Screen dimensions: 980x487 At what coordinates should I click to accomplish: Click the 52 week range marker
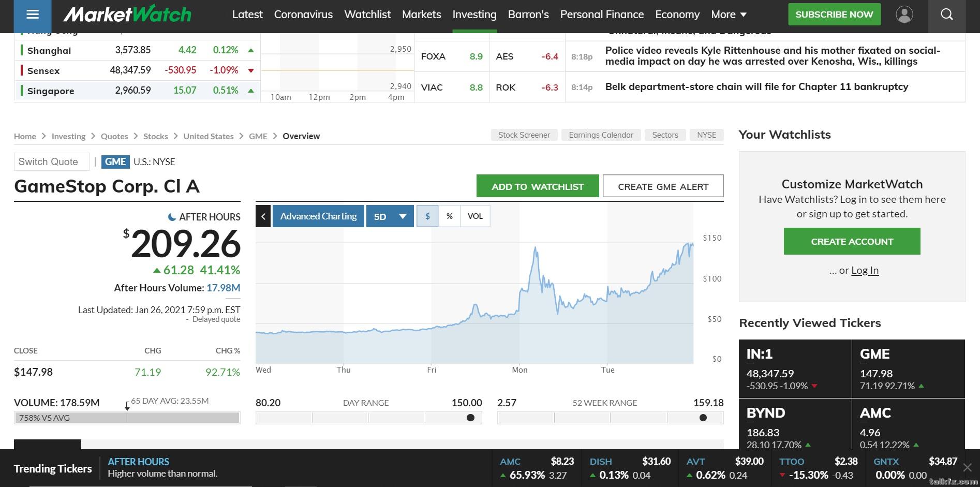703,418
